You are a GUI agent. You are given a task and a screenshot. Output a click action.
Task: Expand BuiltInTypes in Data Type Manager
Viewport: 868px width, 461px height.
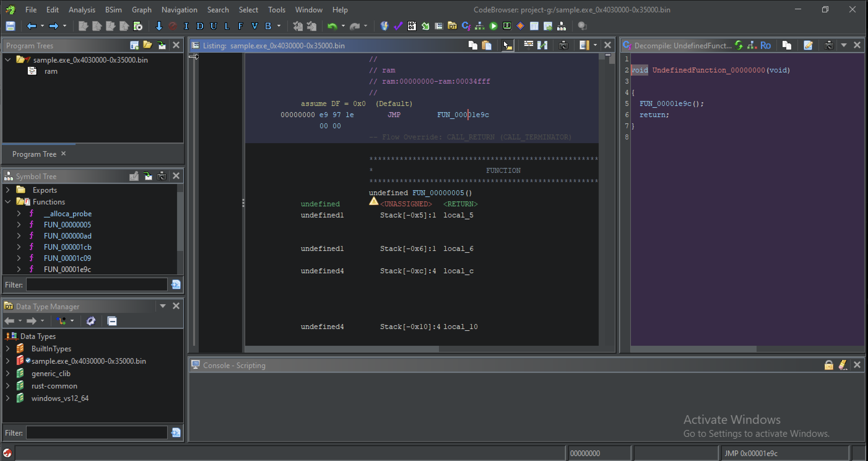click(x=8, y=349)
